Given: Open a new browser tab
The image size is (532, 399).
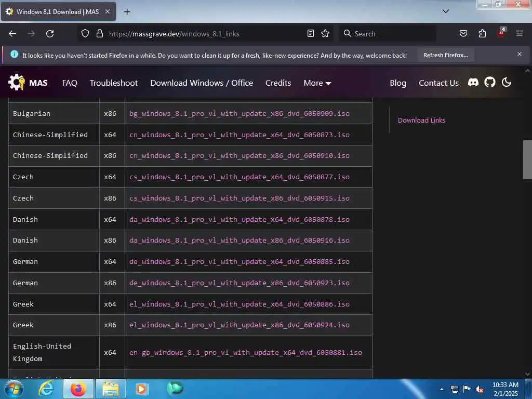Looking at the screenshot, I should (x=127, y=12).
